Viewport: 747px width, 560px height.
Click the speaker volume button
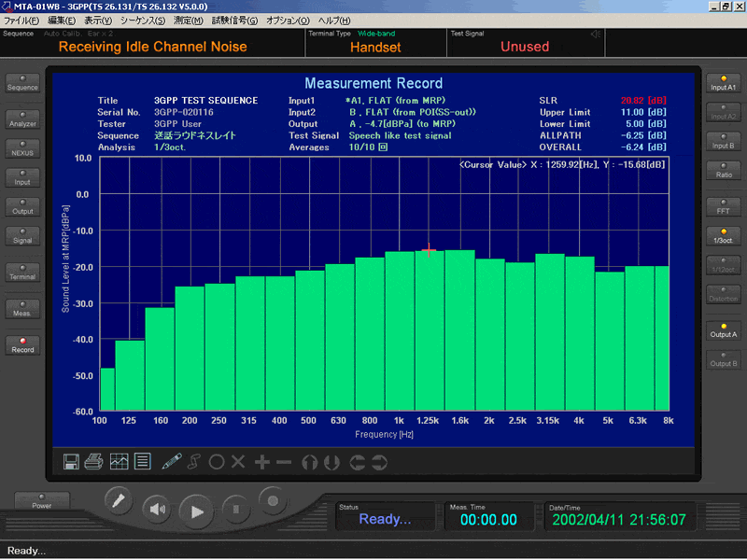tap(157, 510)
